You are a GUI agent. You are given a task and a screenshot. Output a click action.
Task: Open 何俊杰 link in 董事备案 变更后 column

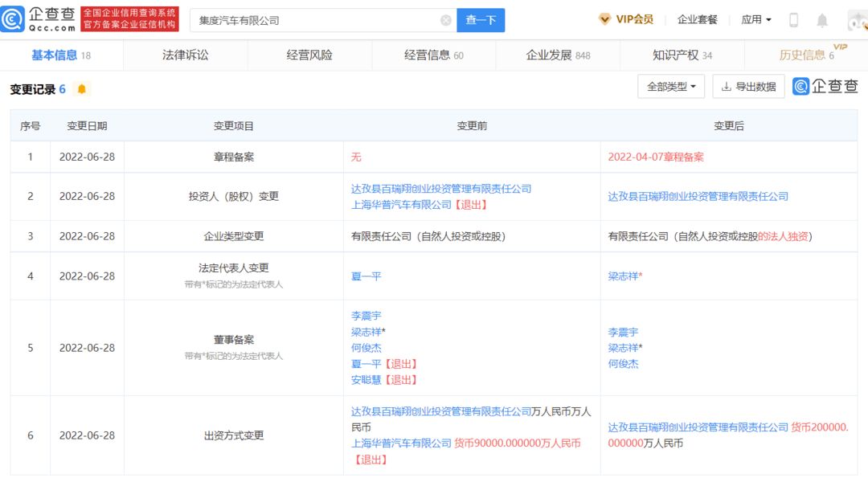coord(623,364)
